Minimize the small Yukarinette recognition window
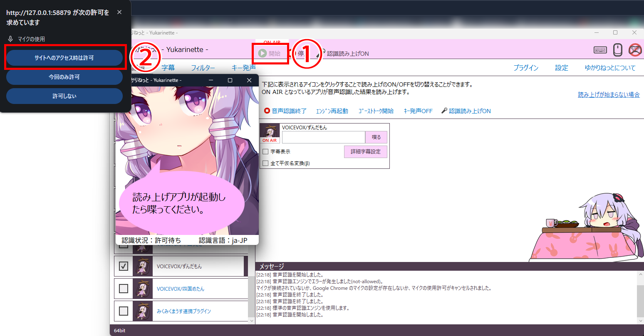This screenshot has width=644, height=336. point(211,80)
